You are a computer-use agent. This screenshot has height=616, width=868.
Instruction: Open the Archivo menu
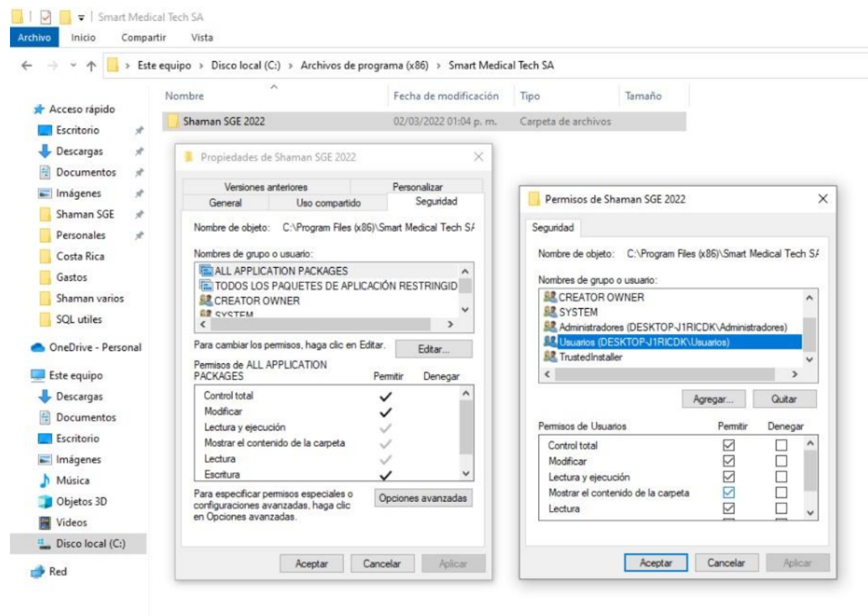pyautogui.click(x=34, y=38)
